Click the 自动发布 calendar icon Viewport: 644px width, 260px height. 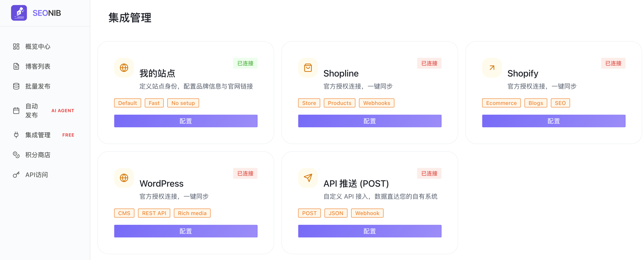click(x=16, y=110)
